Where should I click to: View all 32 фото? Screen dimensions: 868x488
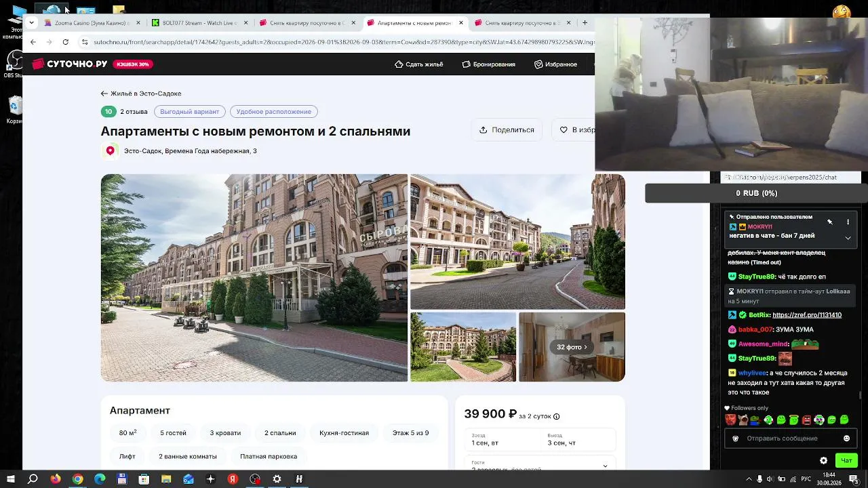click(x=572, y=347)
